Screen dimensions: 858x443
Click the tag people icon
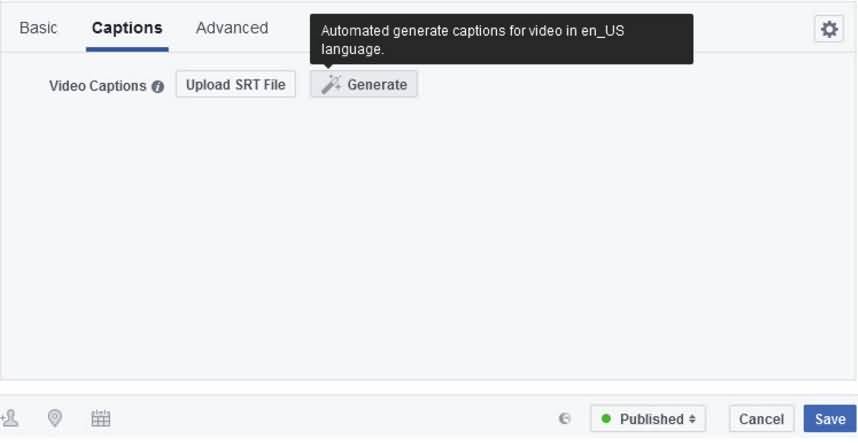(x=10, y=419)
